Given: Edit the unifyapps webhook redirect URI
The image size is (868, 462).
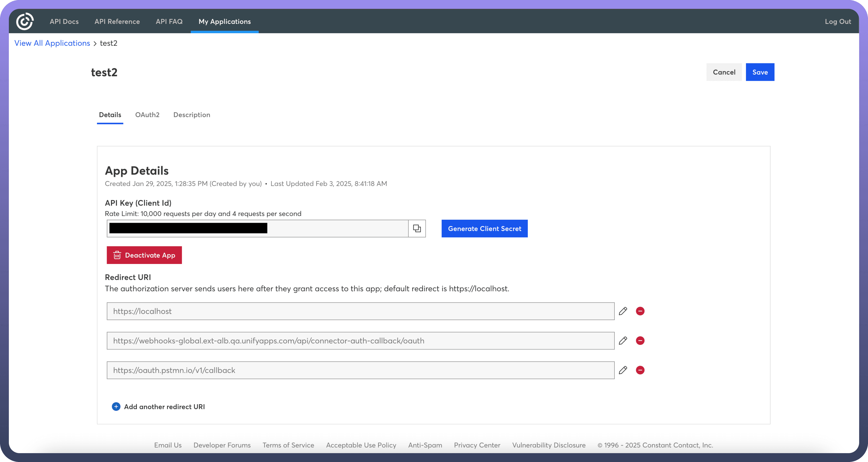Looking at the screenshot, I should click(623, 341).
